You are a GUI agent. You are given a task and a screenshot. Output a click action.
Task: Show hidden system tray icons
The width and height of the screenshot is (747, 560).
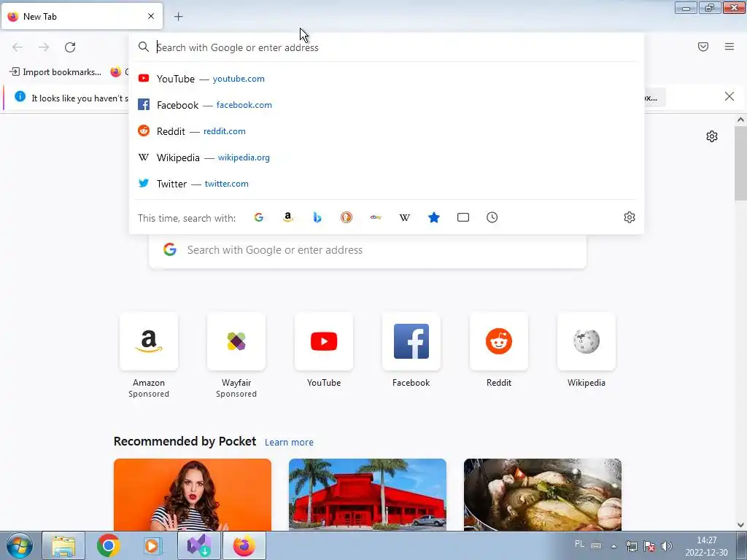614,546
